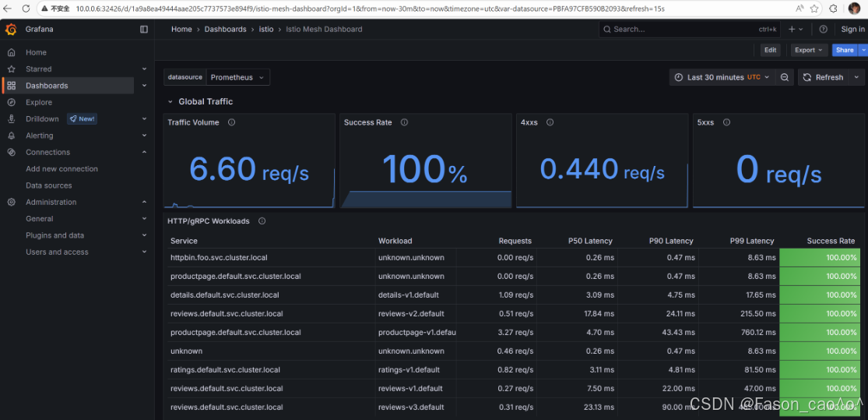Collapse the Administration section chevron
This screenshot has height=420, width=868.
(145, 203)
